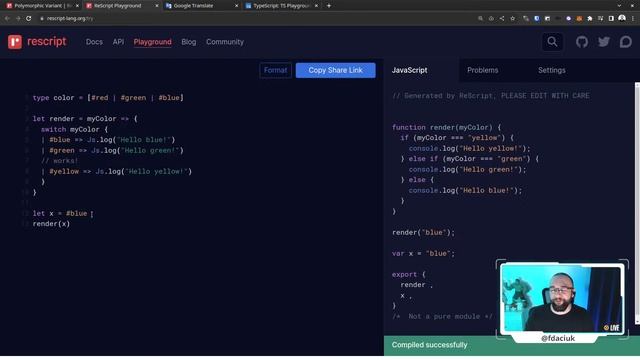Click the browser zoom magnifier icon
This screenshot has width=640, height=360.
pyautogui.click(x=480, y=18)
